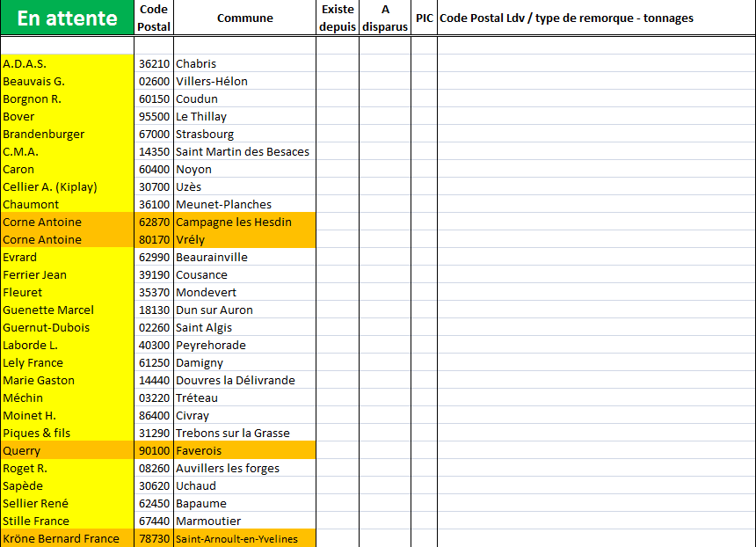Image resolution: width=756 pixels, height=547 pixels.
Task: Click the 'Ferrier Jean' cell
Action: 67,275
